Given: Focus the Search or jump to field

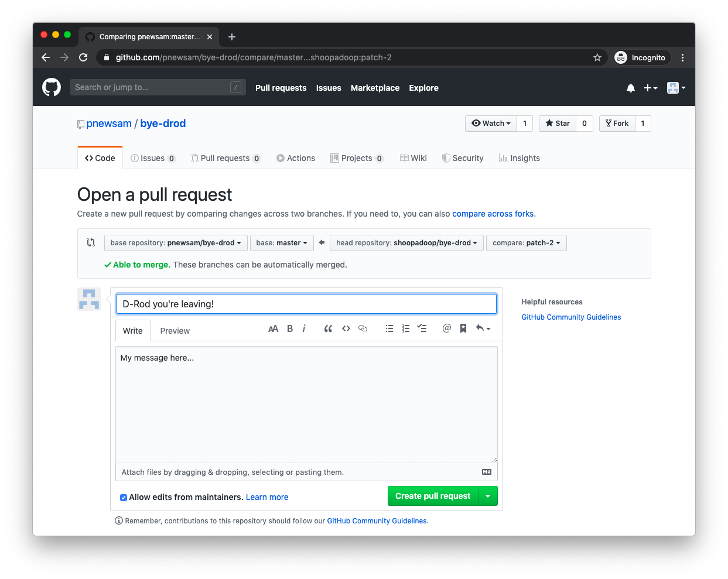Looking at the screenshot, I should click(x=158, y=87).
